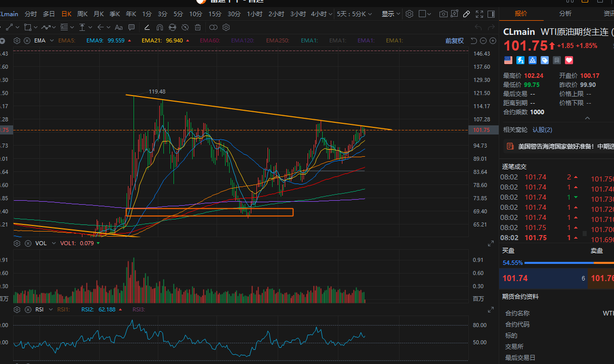Hide all drawings with the crossed-eye icon

pyautogui.click(x=185, y=27)
